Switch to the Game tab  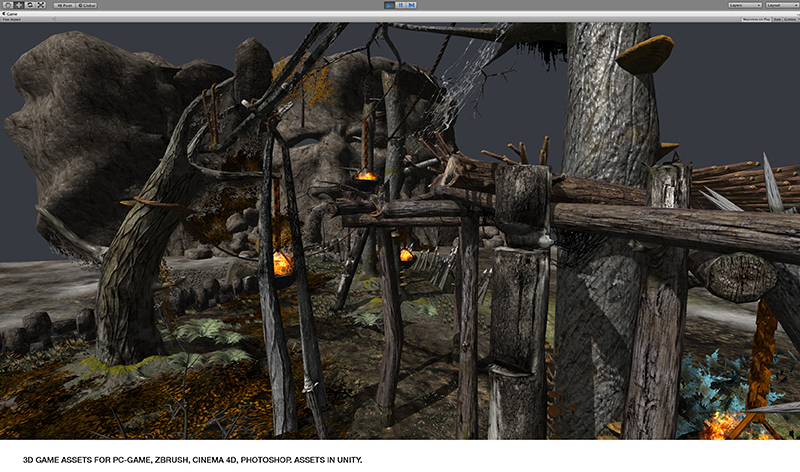[x=11, y=13]
